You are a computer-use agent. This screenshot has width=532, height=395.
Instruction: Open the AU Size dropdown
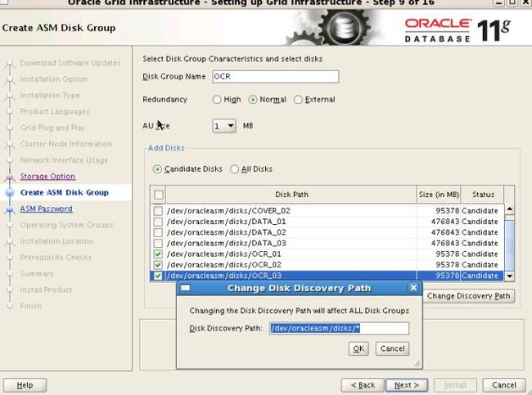pos(224,126)
